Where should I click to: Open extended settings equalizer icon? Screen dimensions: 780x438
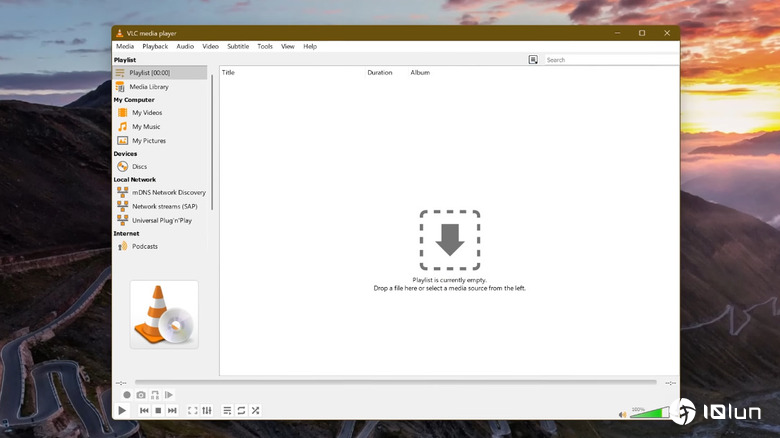(x=207, y=410)
